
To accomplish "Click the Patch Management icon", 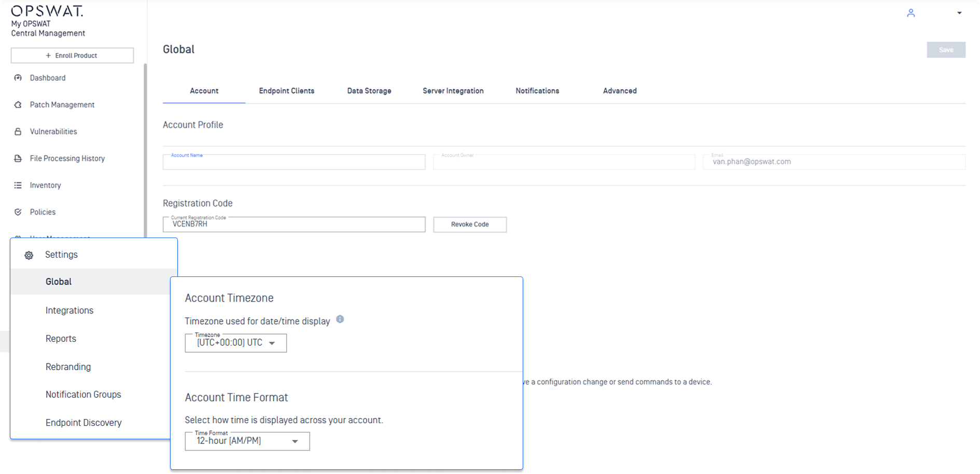I will point(18,105).
